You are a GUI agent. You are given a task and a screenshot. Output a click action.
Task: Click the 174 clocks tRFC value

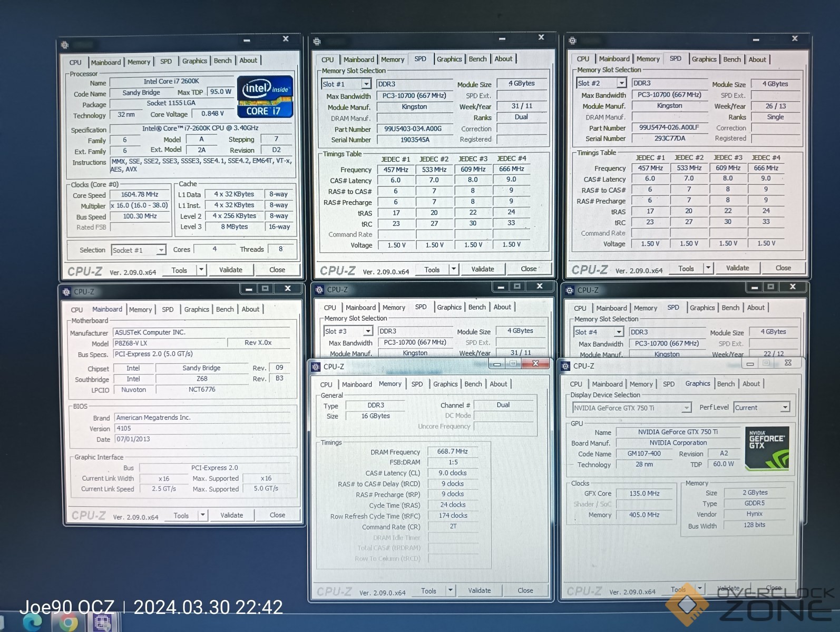(453, 516)
